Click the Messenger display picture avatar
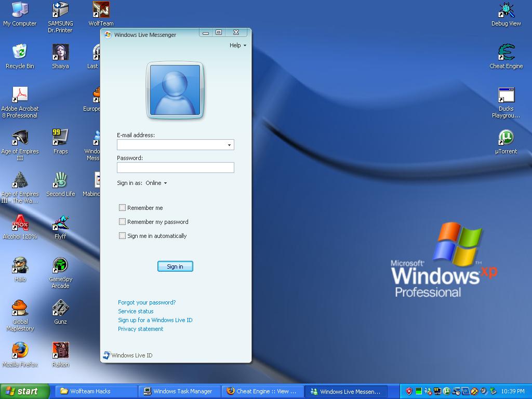Screen dimensions: 532x399 click(x=175, y=90)
